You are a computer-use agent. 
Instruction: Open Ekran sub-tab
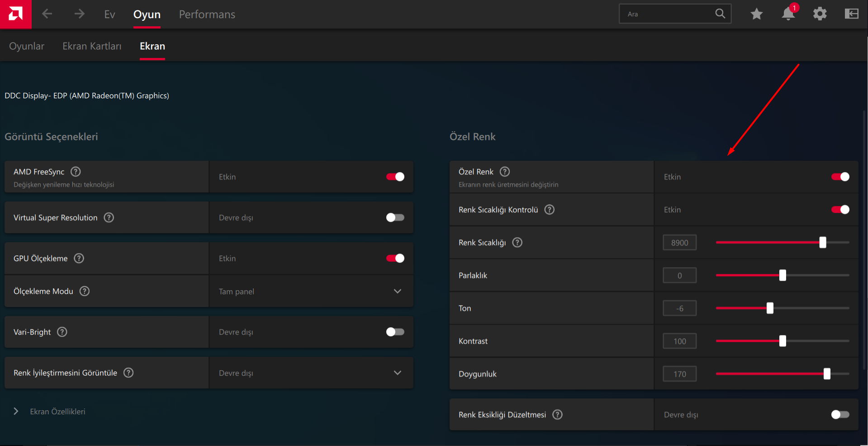click(152, 46)
